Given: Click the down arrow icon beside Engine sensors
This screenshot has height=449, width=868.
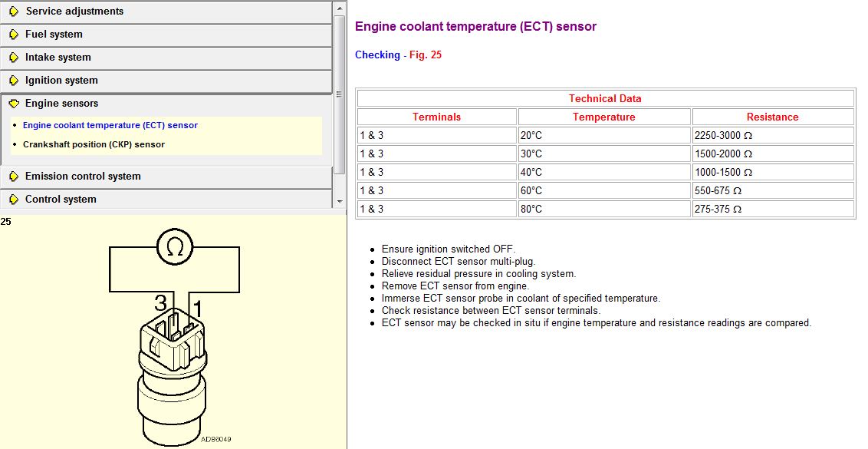Looking at the screenshot, I should (14, 104).
